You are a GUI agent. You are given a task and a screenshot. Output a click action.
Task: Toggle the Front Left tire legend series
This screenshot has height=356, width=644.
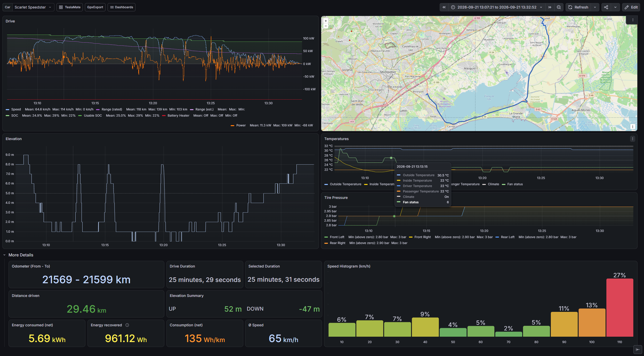(x=337, y=237)
